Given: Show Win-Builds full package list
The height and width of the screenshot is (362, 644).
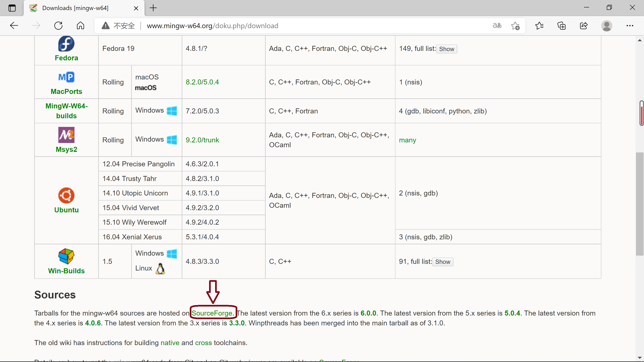Looking at the screenshot, I should (x=443, y=262).
